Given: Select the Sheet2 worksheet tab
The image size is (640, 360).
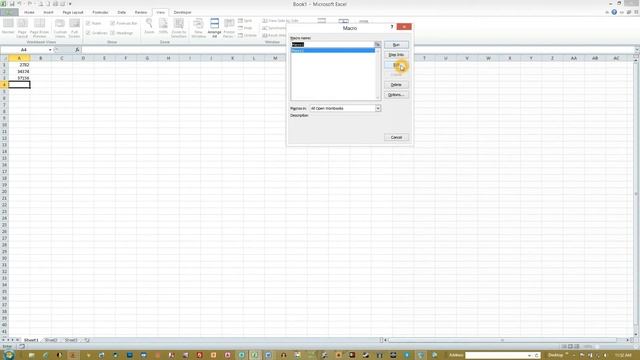Looking at the screenshot, I should (x=51, y=340).
